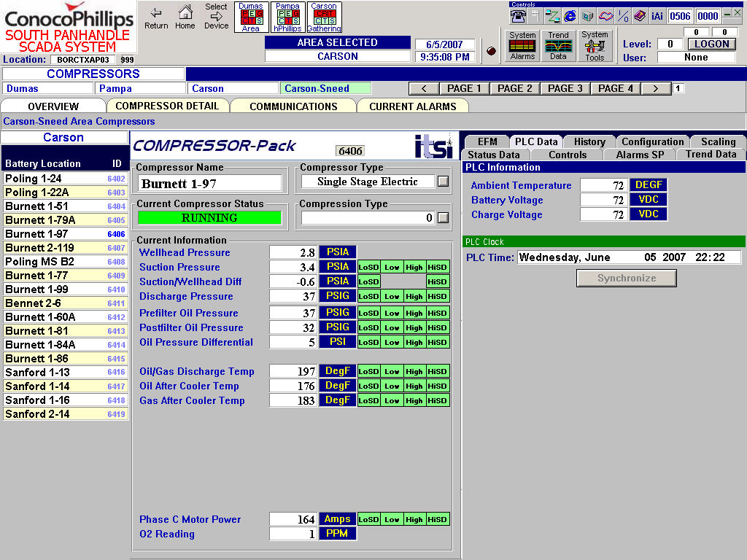
Task: Open the Compression Type selector
Action: pos(443,217)
